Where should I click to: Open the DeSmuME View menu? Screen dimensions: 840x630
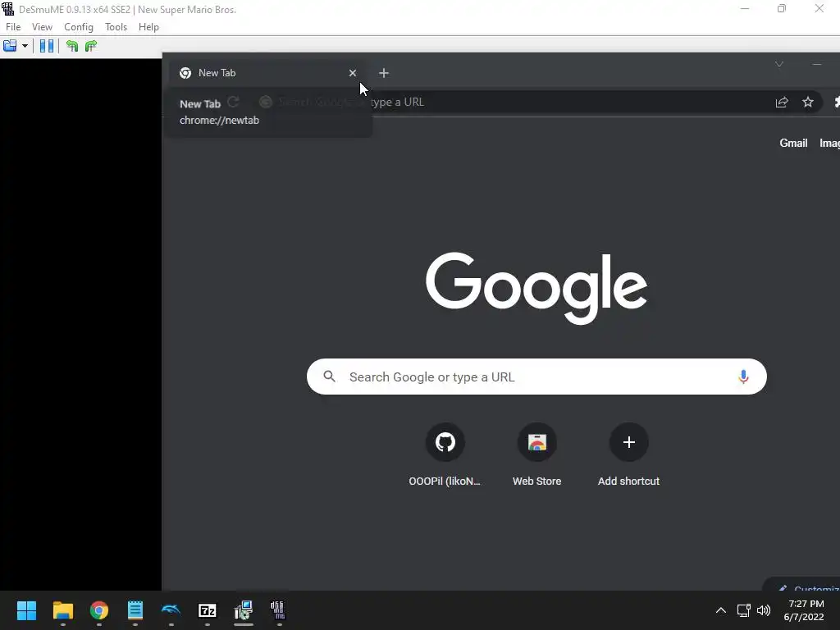click(42, 27)
